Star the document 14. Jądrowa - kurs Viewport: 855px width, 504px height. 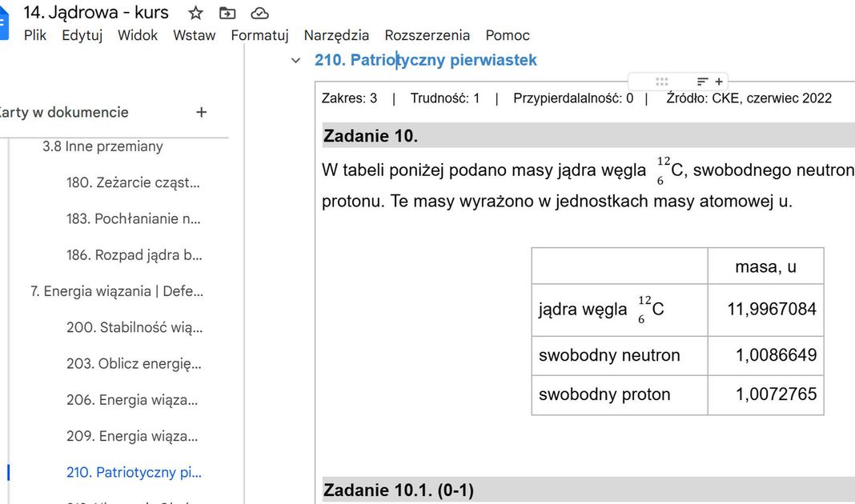click(x=195, y=13)
